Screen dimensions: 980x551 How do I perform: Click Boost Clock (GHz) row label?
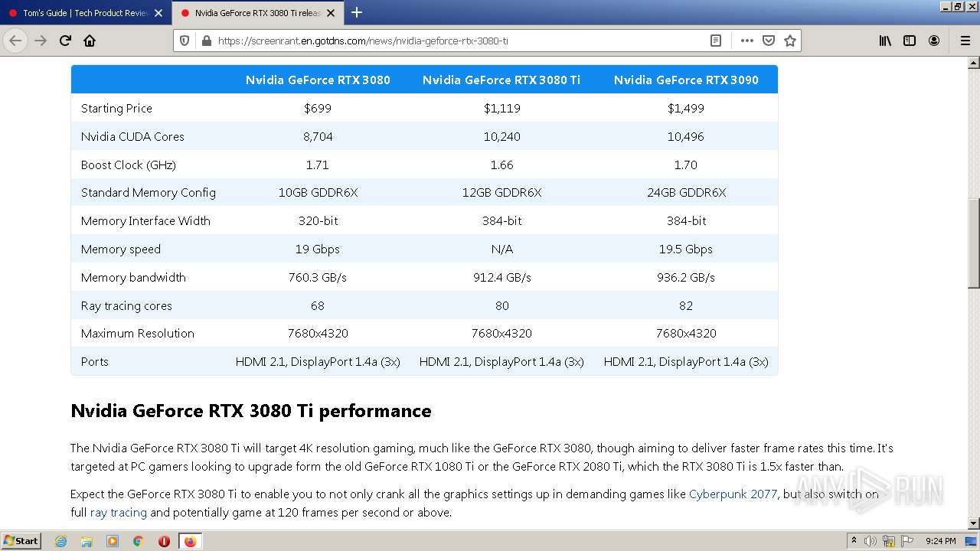(129, 165)
